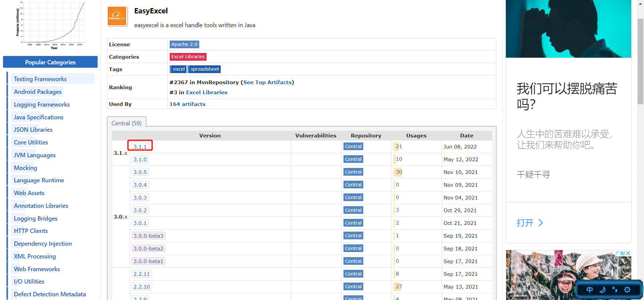
Task: Open Java Specifications category
Action: (x=39, y=117)
